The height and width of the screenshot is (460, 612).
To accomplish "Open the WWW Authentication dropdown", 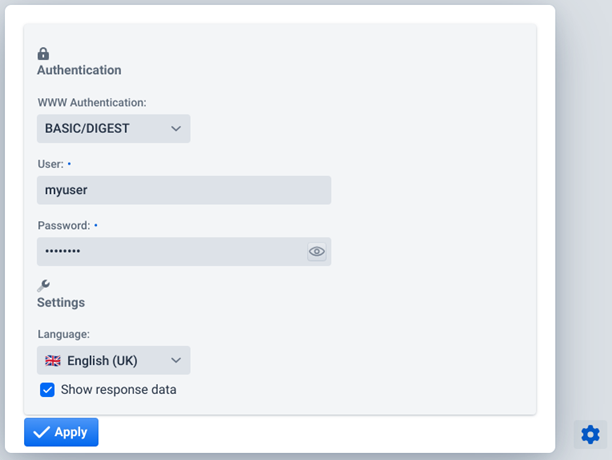I will [x=114, y=128].
